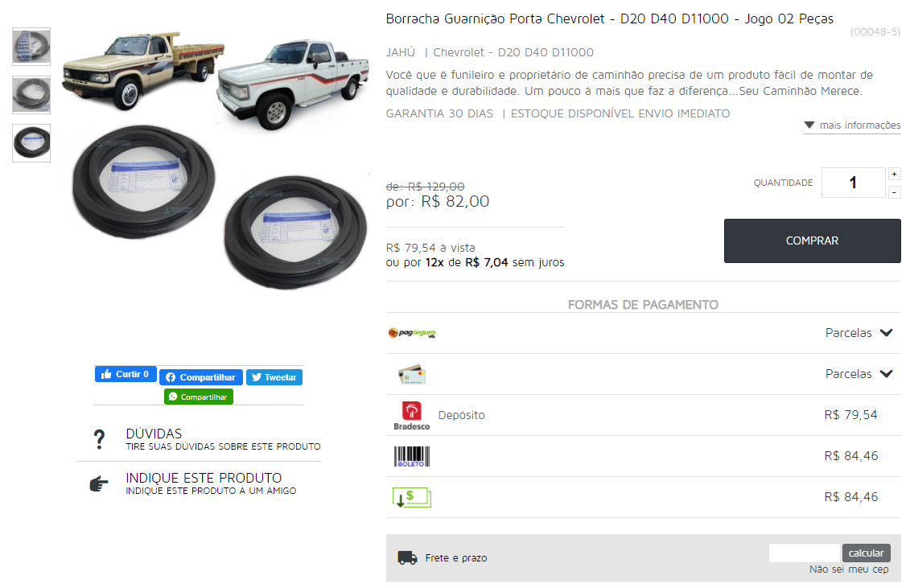Click the calcular shipping button
This screenshot has height=588, width=910.
(866, 553)
